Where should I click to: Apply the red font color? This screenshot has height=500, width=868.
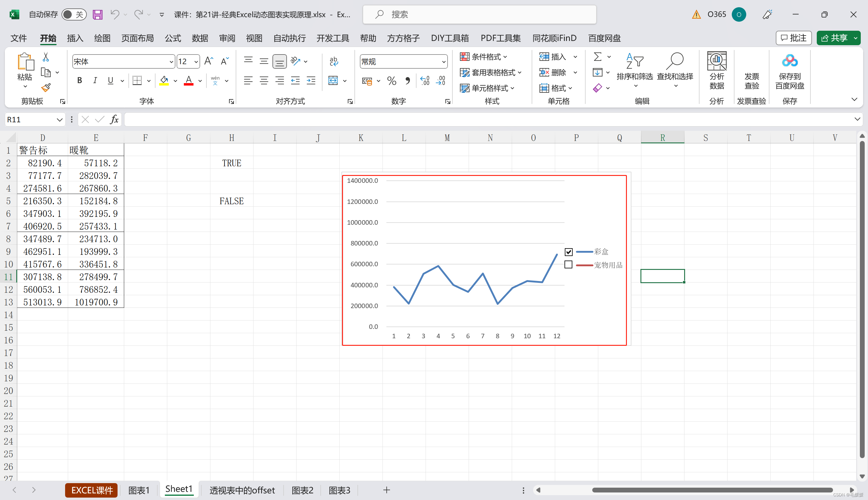(x=188, y=81)
